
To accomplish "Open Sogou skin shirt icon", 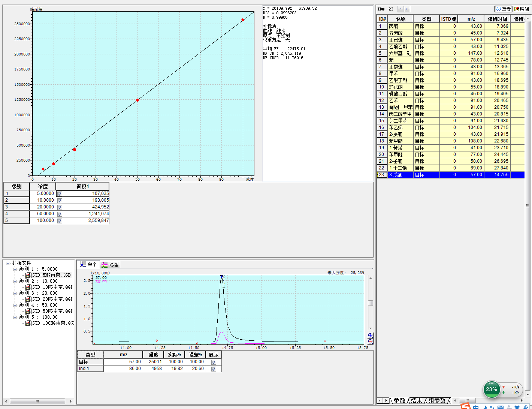I will click(517, 408).
